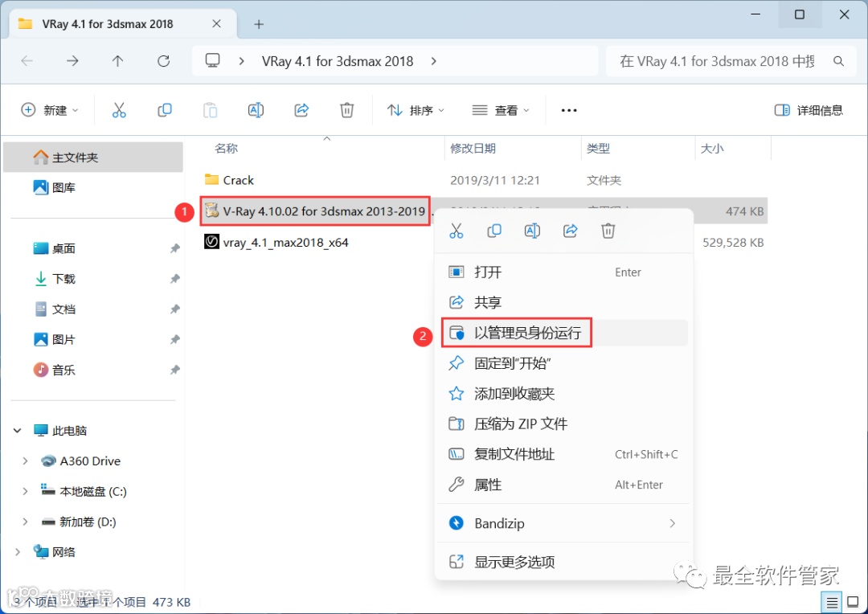The image size is (868, 614).
Task: Choose 共享 in context menu
Action: [x=564, y=302]
